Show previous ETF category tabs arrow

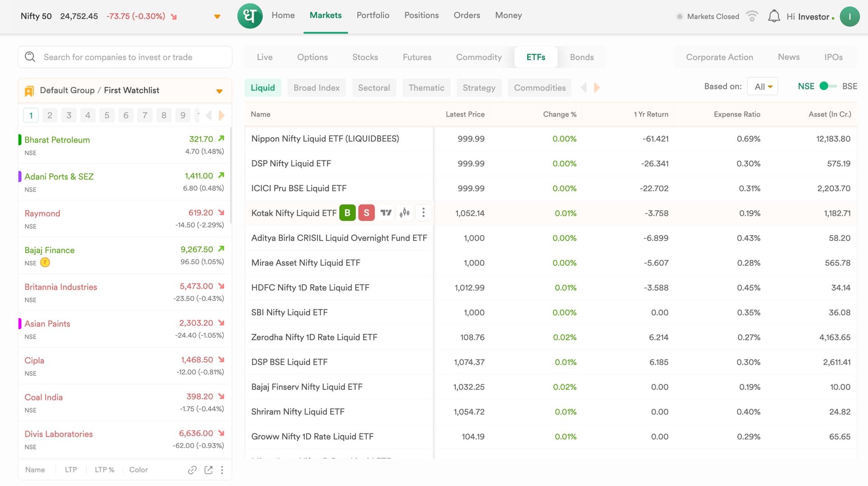(x=584, y=88)
